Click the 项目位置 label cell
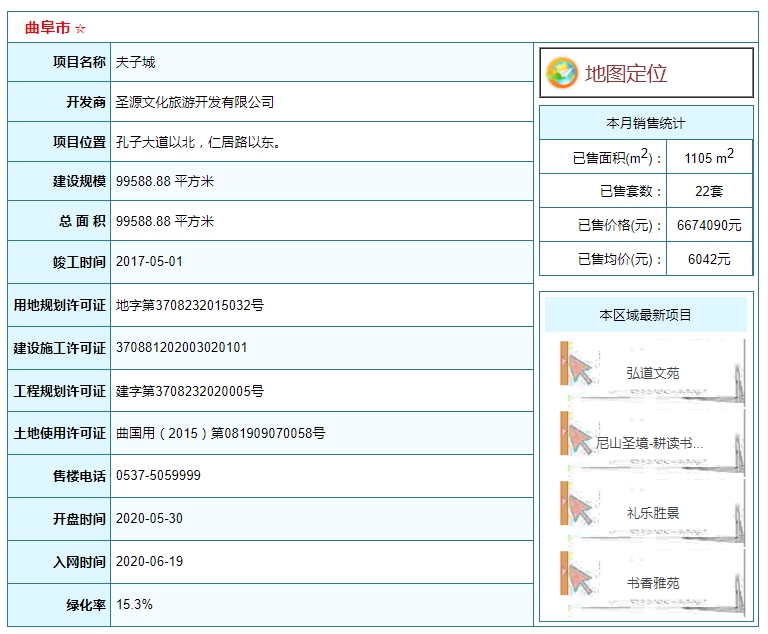768x634 pixels. click(x=59, y=142)
